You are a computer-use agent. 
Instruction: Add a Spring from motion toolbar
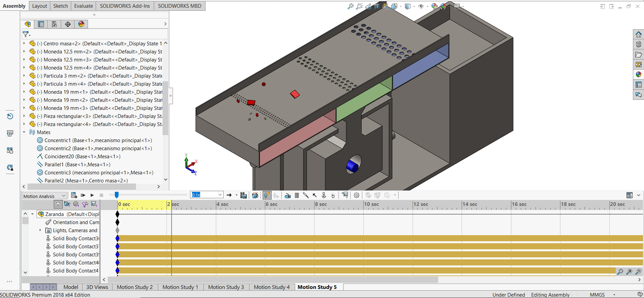click(x=297, y=195)
